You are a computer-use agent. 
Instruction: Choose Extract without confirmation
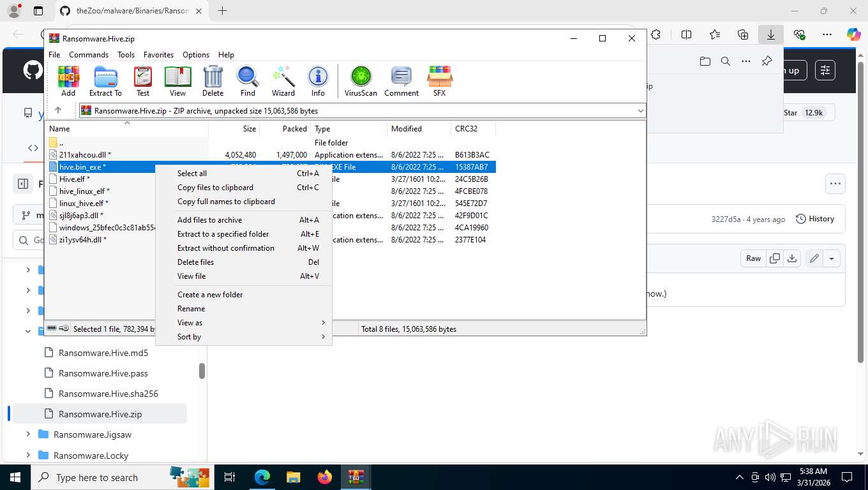[x=244, y=248]
